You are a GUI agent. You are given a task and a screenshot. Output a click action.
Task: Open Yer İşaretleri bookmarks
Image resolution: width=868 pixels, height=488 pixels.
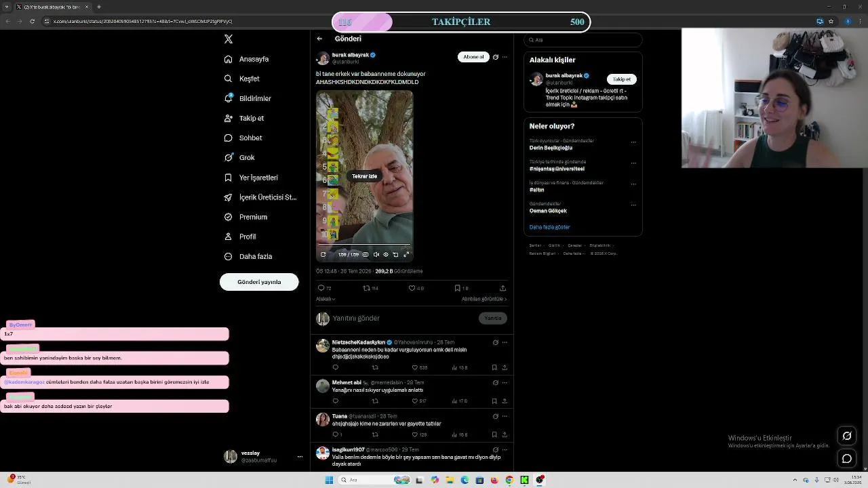[x=251, y=178]
